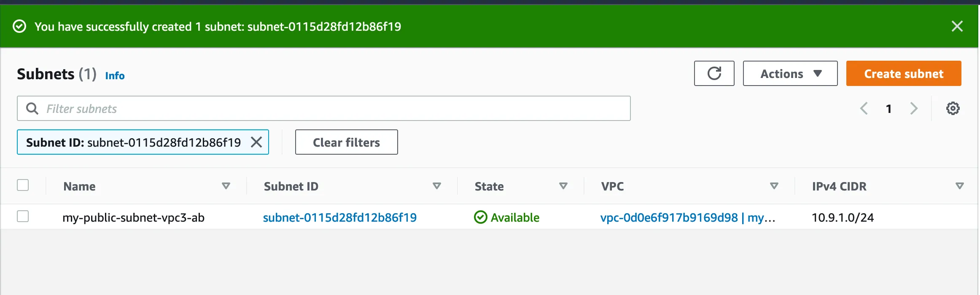
Task: Click the Create subnet button
Action: click(x=903, y=74)
